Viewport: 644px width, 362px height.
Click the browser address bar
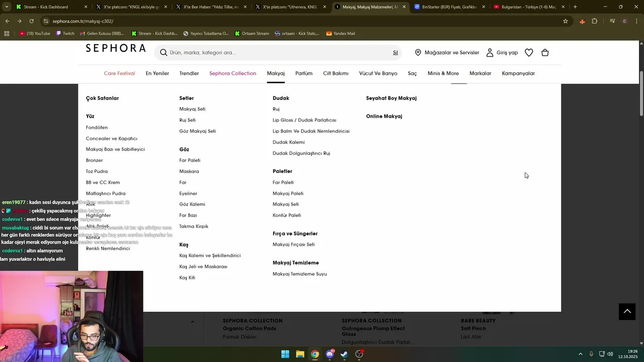(302, 21)
